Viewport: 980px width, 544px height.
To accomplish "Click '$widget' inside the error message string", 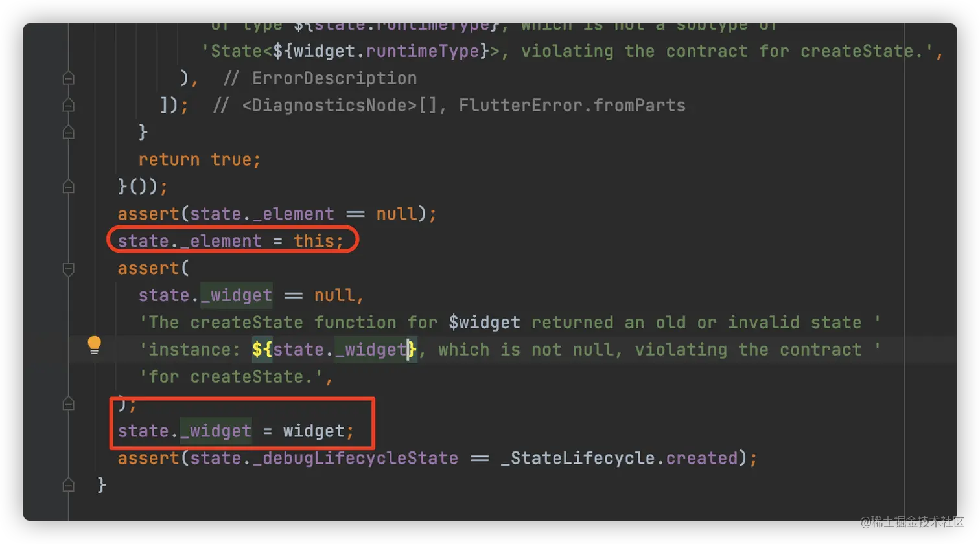I will click(484, 323).
